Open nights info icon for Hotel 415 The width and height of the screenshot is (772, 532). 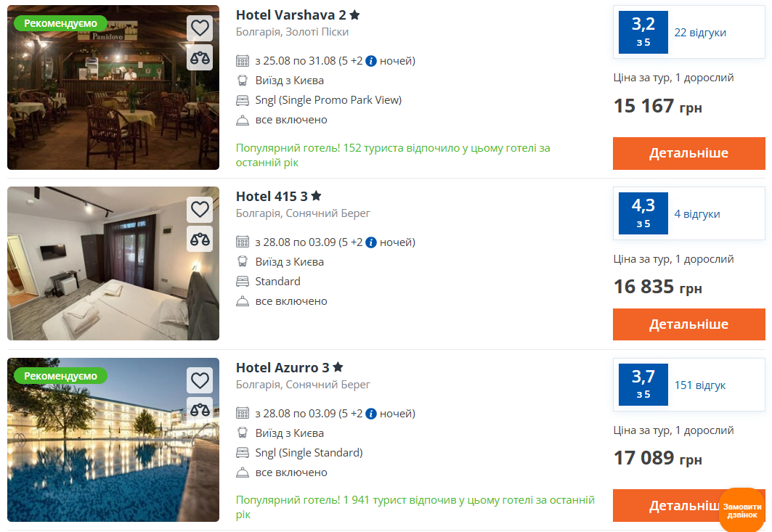pos(371,242)
